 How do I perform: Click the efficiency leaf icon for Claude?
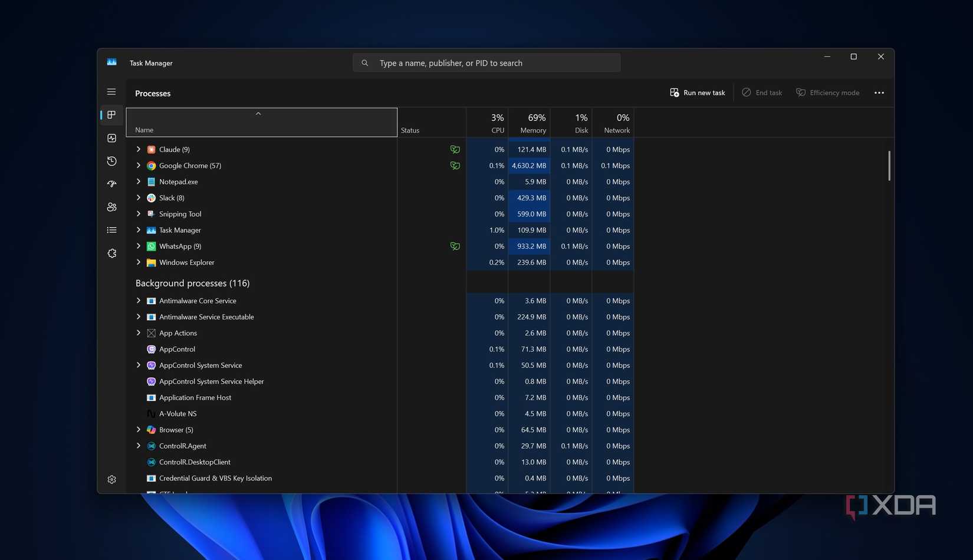coord(455,150)
